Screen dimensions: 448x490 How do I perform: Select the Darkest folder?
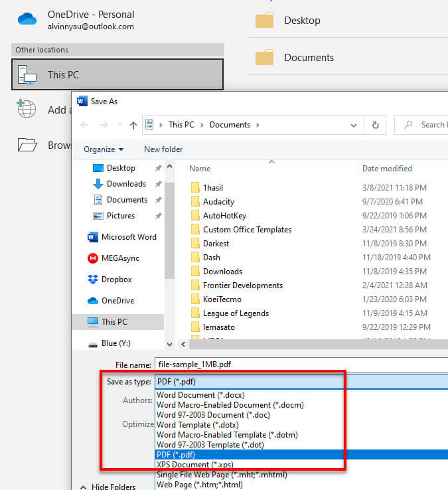210,244
